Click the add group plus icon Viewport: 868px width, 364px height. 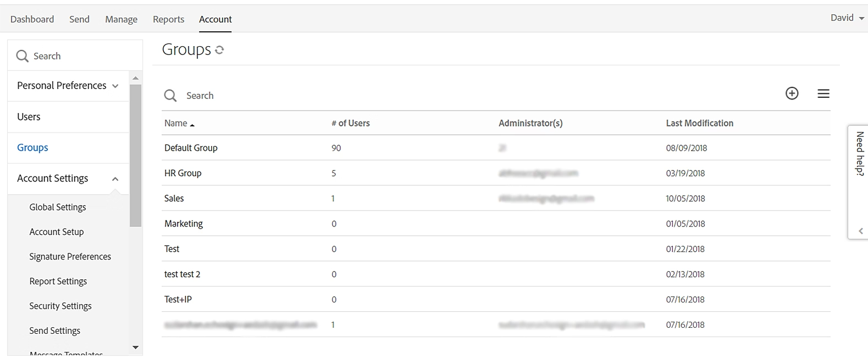click(x=792, y=93)
